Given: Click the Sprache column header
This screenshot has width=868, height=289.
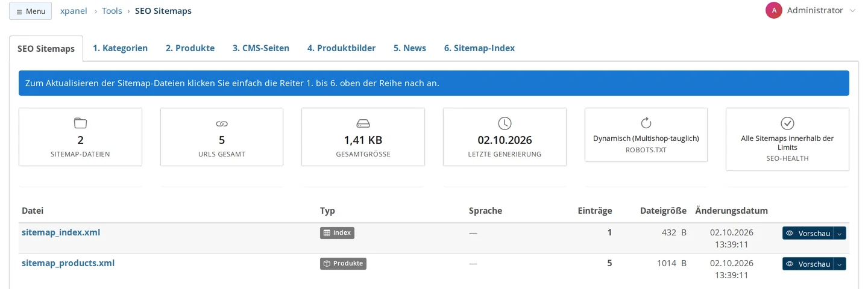Looking at the screenshot, I should click(x=485, y=211).
